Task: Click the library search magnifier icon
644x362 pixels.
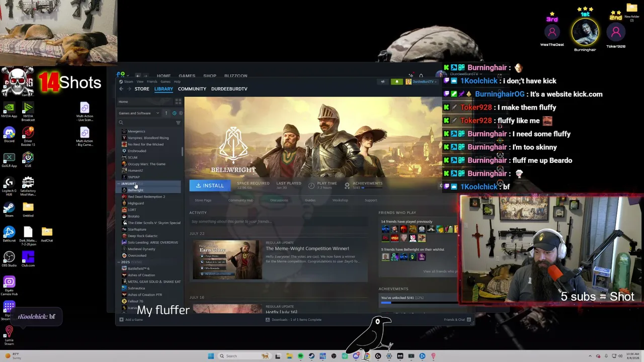Action: [x=121, y=123]
